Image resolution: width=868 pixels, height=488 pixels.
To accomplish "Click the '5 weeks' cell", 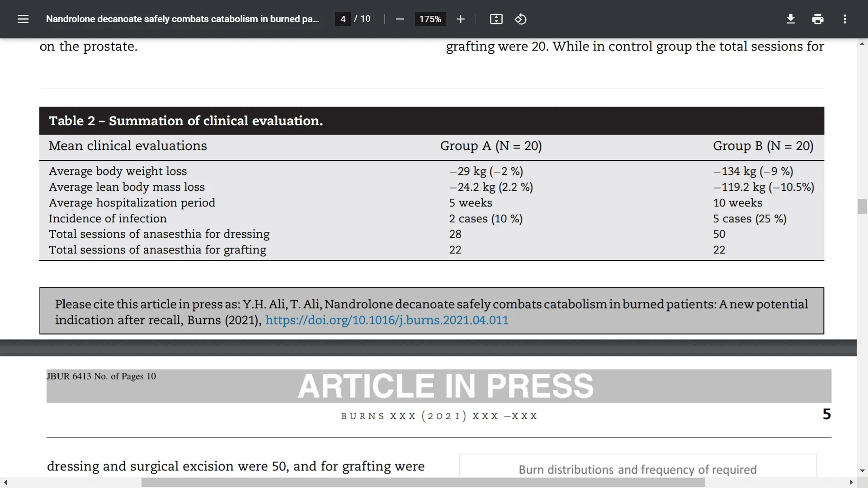I will click(x=471, y=203).
